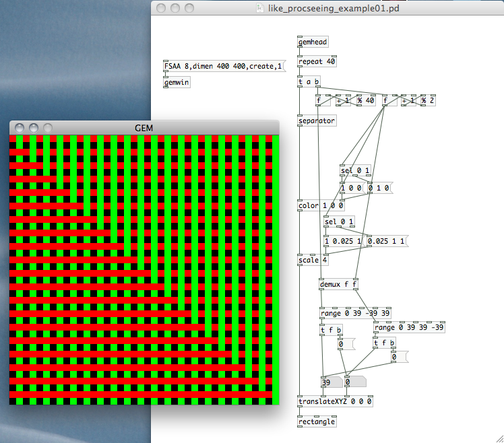Screen dimensions: 504x443
Task: Select the repeat 40 object
Action: coord(317,61)
